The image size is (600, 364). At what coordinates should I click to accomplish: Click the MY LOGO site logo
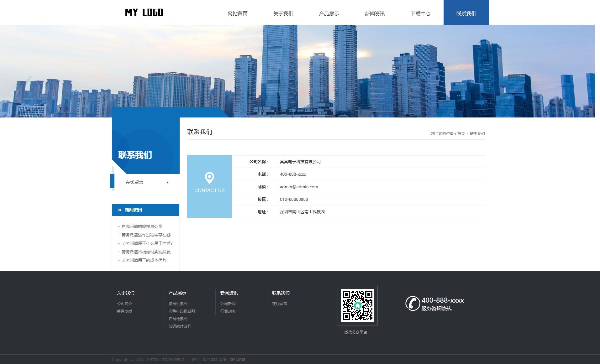click(144, 12)
